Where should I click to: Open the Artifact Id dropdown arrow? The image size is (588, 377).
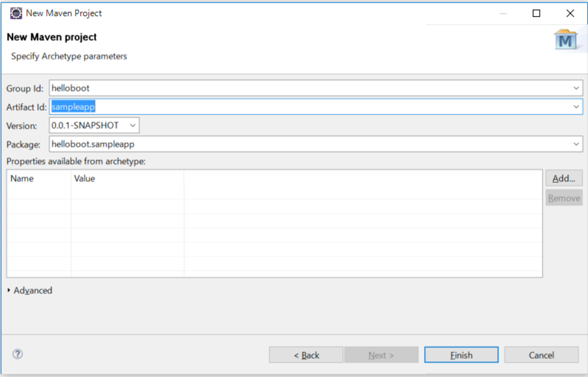[x=576, y=107]
